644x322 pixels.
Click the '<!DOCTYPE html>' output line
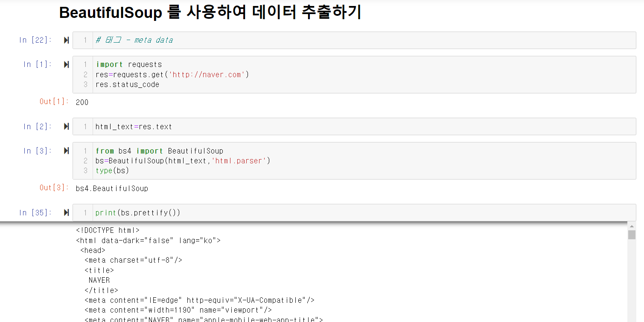(x=108, y=230)
